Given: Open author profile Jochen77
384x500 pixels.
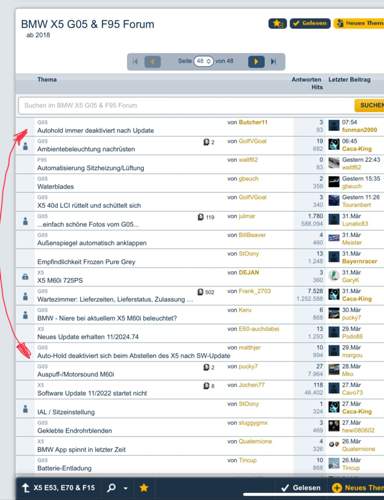Looking at the screenshot, I should pyautogui.click(x=252, y=385).
